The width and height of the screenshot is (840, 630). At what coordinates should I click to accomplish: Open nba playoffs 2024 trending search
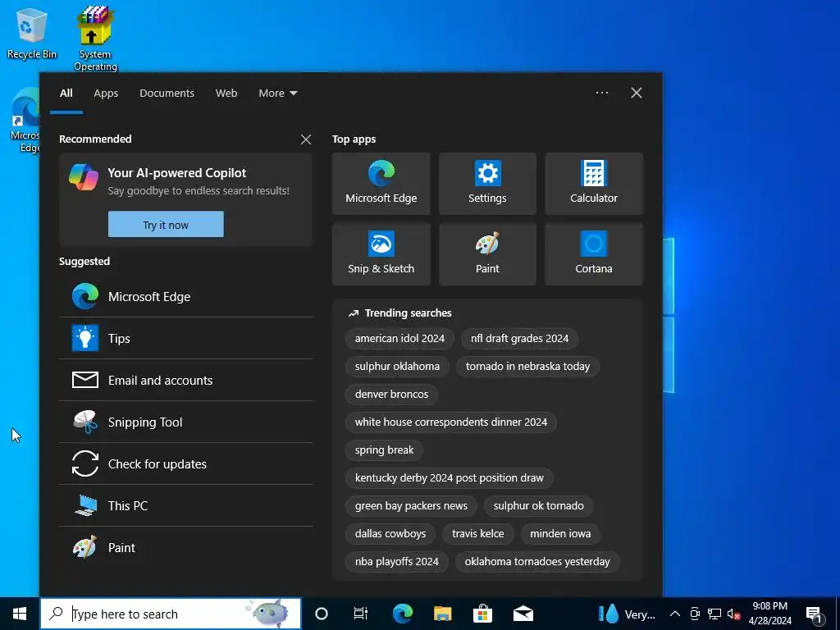pyautogui.click(x=396, y=561)
